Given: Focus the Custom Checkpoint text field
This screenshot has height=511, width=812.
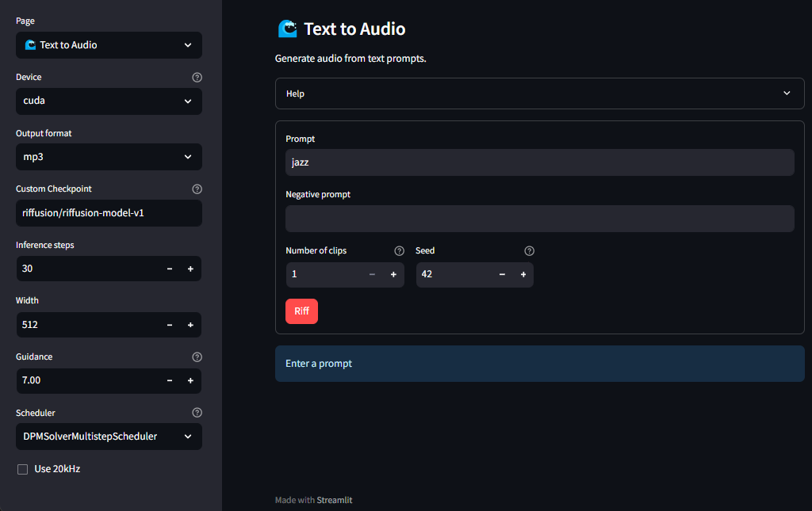Looking at the screenshot, I should [x=109, y=213].
